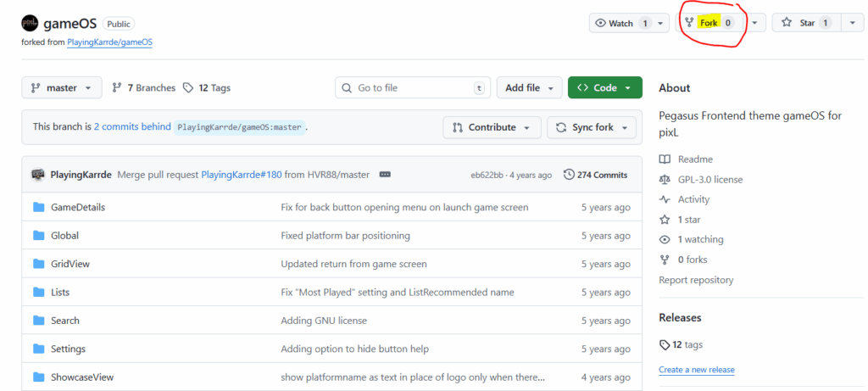Click the Readme book icon
868x391 pixels.
pyautogui.click(x=665, y=159)
